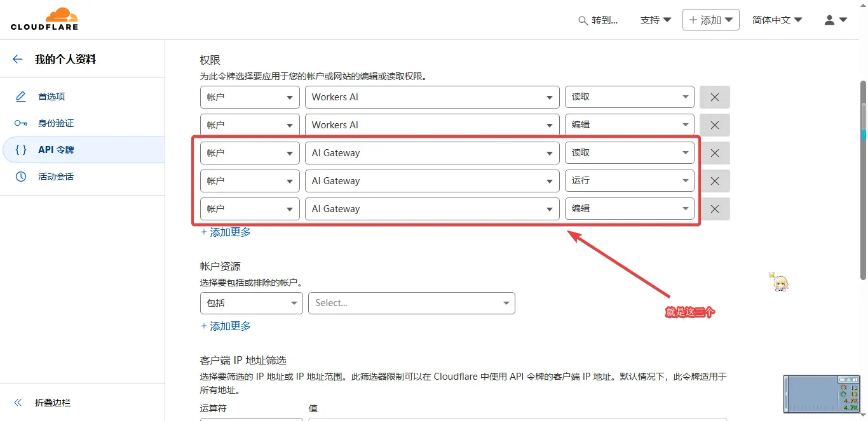Click the 权限 section heading
The height and width of the screenshot is (421, 868).
(x=210, y=60)
